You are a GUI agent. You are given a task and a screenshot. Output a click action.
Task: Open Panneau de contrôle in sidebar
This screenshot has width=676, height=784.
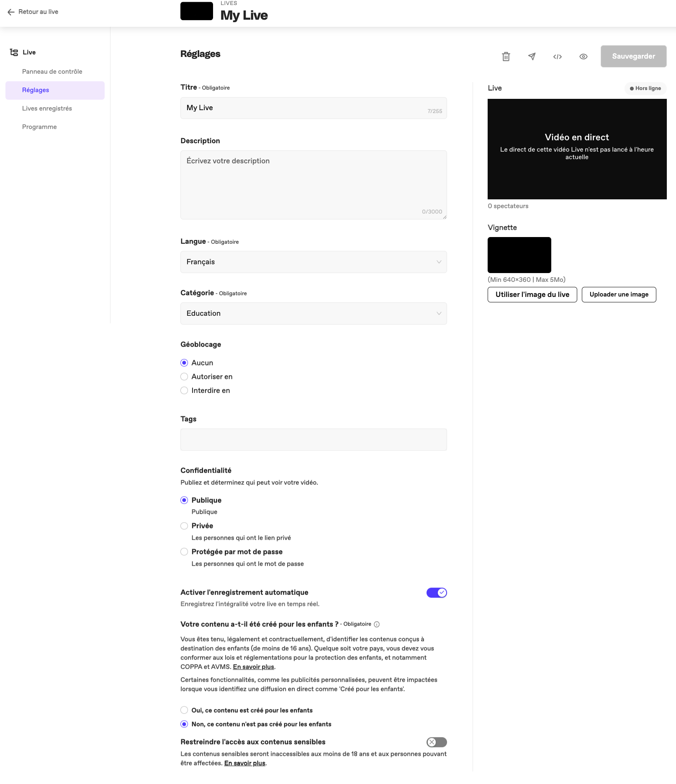(52, 72)
